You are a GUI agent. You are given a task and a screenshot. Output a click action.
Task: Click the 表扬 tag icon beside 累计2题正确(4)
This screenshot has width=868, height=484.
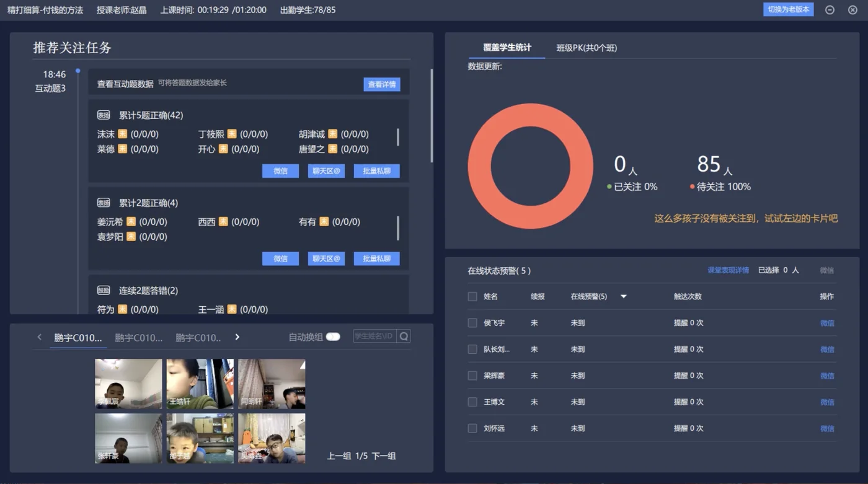104,203
